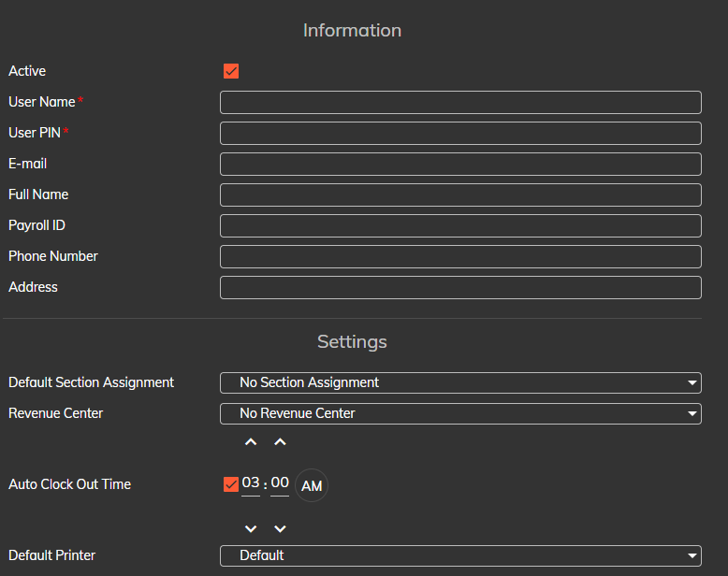Click the minute increment up arrow
Viewport: 728px width, 576px height.
tap(280, 442)
